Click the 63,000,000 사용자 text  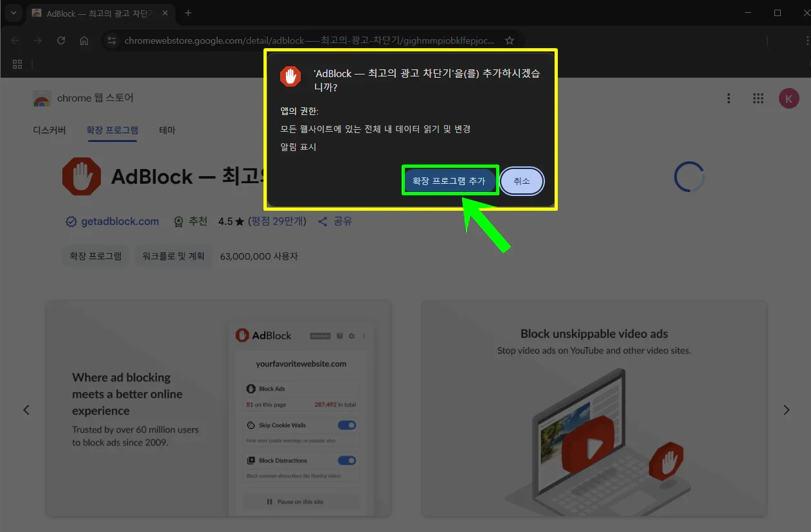[x=259, y=256]
